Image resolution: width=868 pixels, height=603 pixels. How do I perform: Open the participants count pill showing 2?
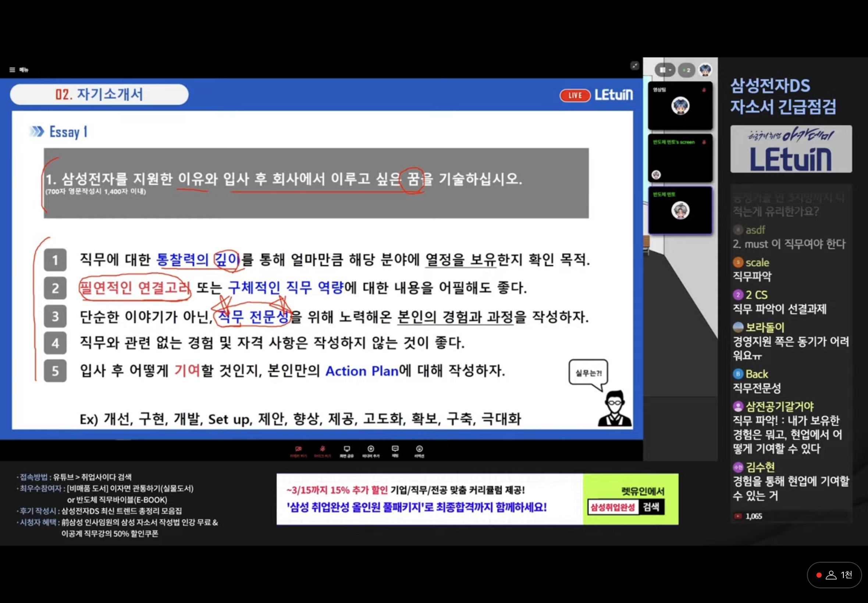coord(686,70)
